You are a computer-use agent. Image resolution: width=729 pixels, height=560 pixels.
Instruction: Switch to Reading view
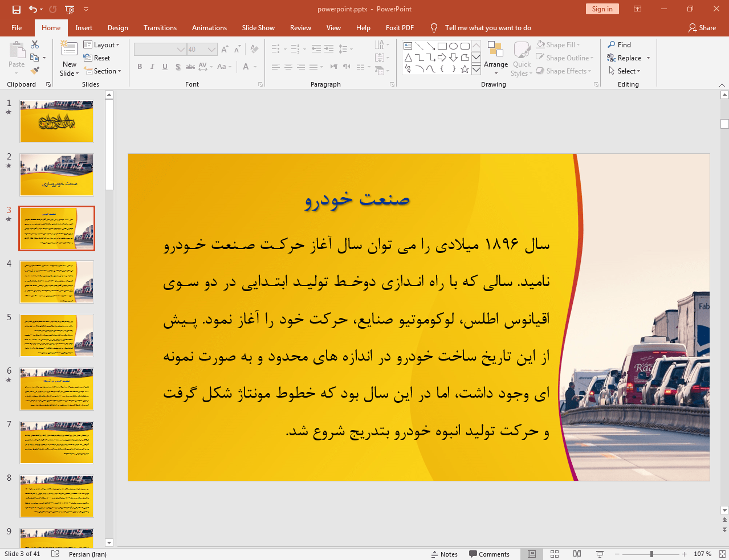coord(577,554)
